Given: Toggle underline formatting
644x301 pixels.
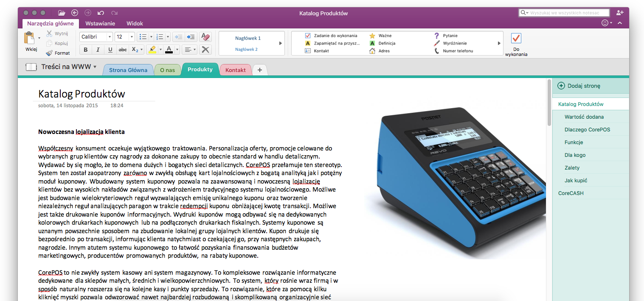Looking at the screenshot, I should click(x=110, y=50).
